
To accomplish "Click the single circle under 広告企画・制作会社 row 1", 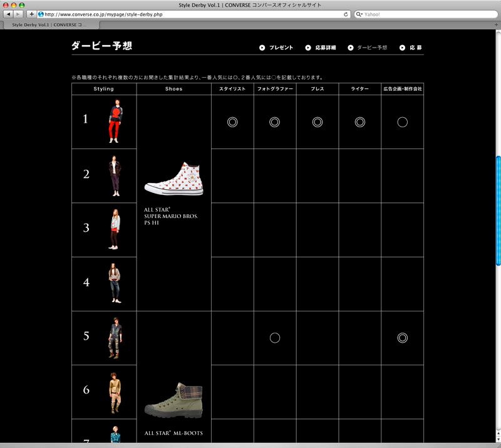I will pos(403,122).
